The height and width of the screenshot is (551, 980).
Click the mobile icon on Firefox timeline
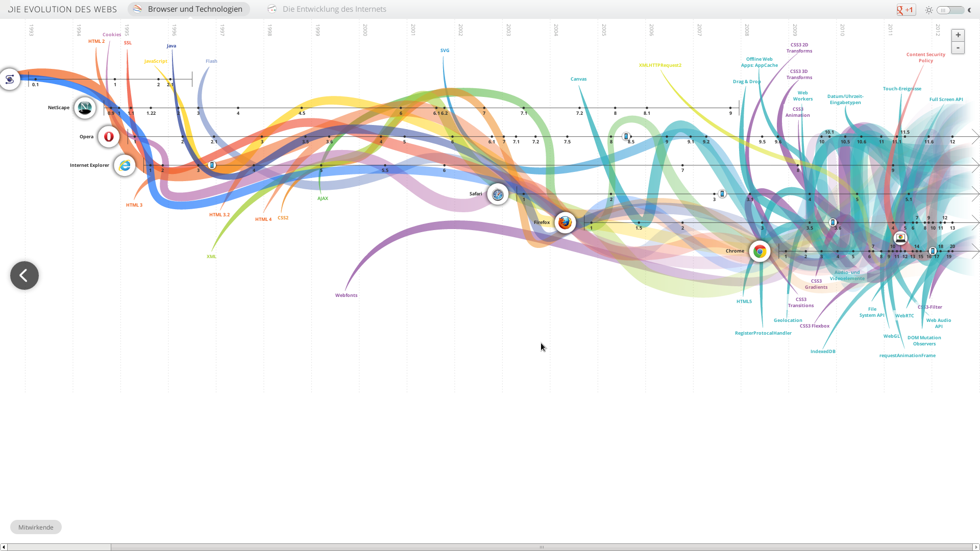coord(832,222)
